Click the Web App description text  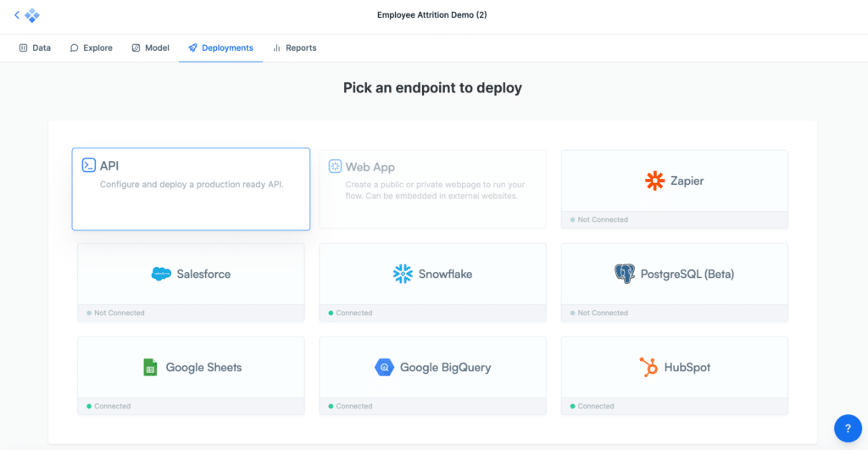tap(435, 190)
